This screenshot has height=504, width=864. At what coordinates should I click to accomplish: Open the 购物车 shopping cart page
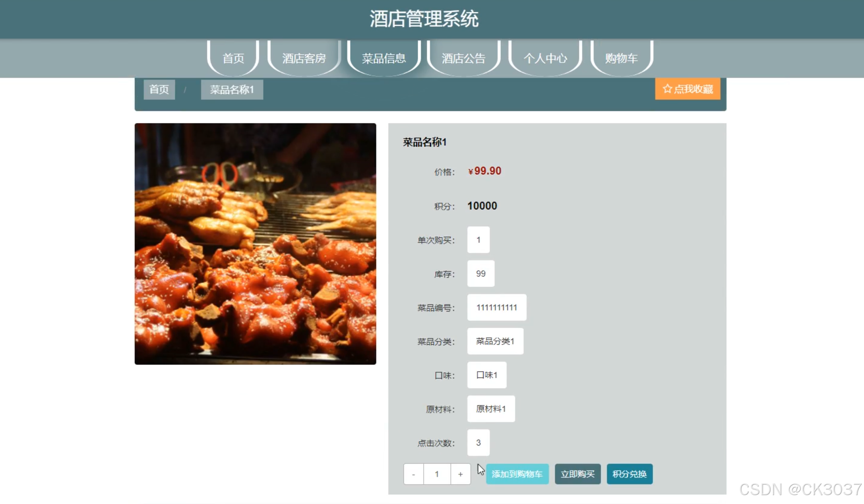coord(621,58)
